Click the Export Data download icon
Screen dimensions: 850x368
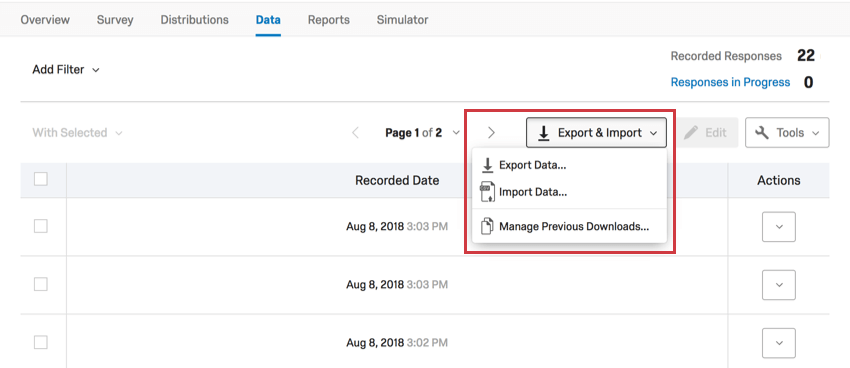[488, 165]
